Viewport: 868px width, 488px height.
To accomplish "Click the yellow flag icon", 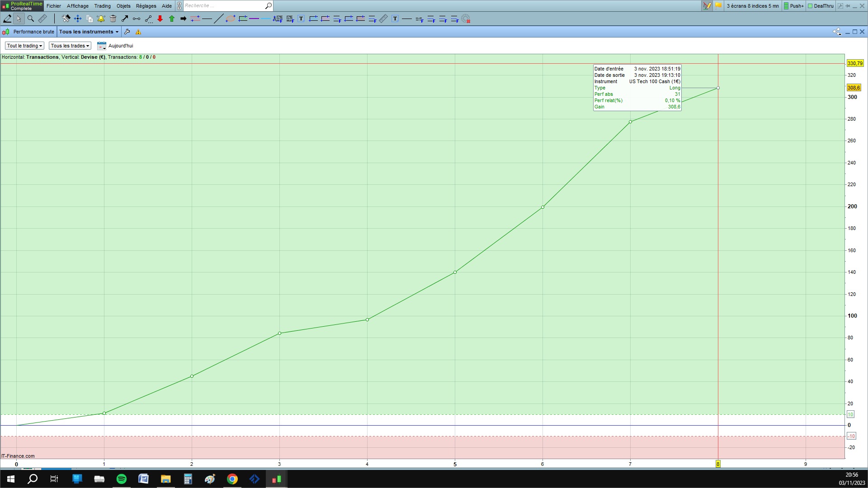I will [x=718, y=6].
